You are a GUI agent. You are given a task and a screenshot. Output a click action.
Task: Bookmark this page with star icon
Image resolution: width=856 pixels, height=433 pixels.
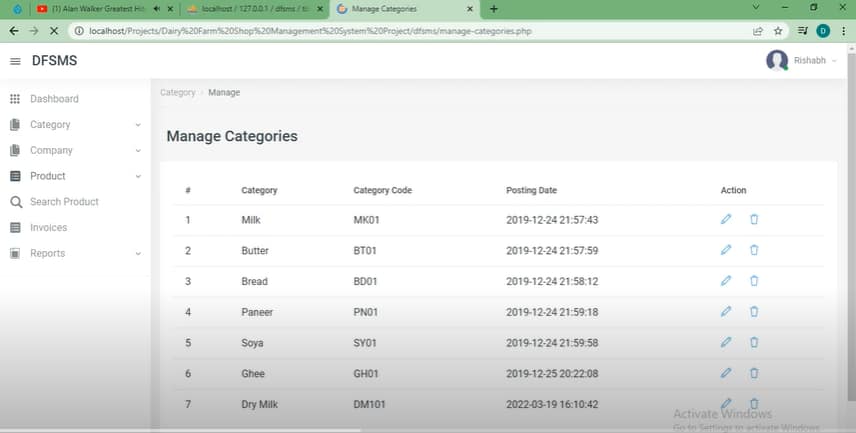coord(778,31)
